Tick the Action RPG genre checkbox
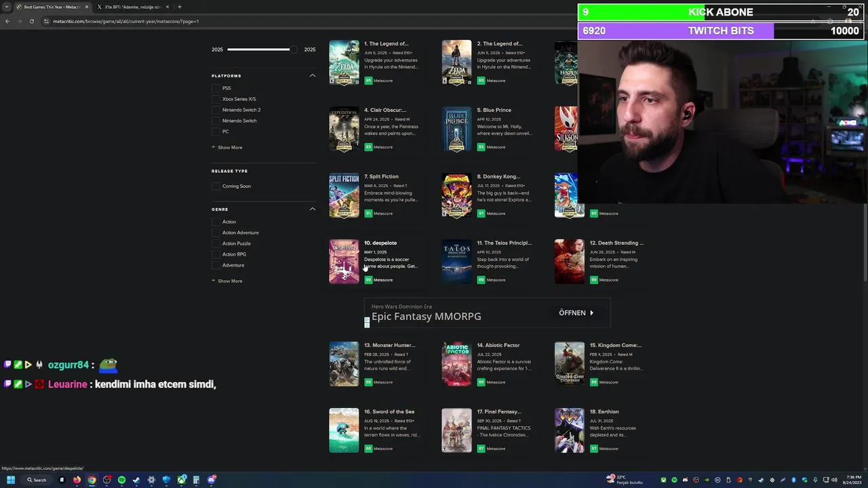 pos(216,254)
